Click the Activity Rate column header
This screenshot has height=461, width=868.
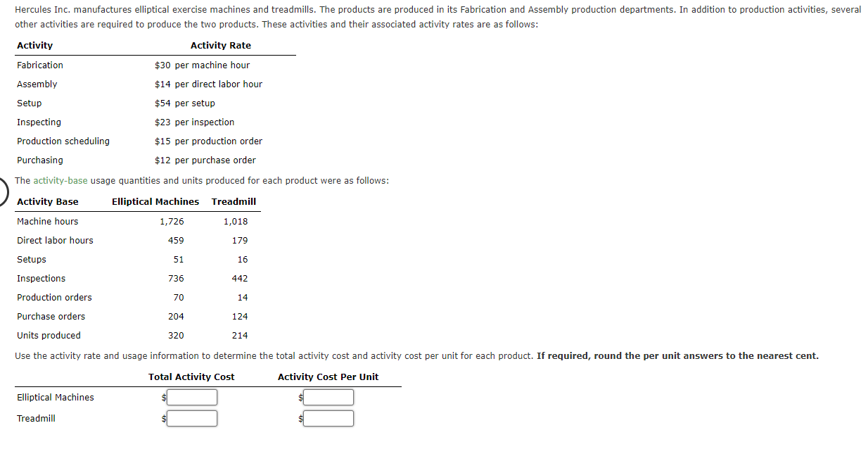[x=222, y=45]
